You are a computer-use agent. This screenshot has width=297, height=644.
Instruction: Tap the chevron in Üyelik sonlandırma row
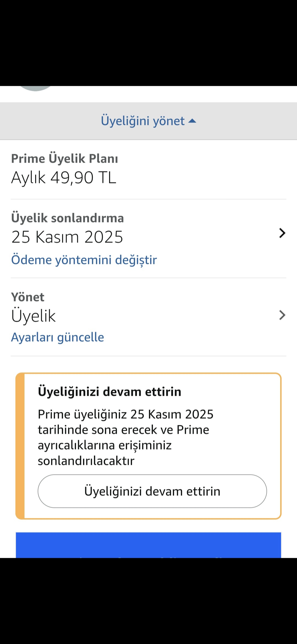click(x=282, y=233)
